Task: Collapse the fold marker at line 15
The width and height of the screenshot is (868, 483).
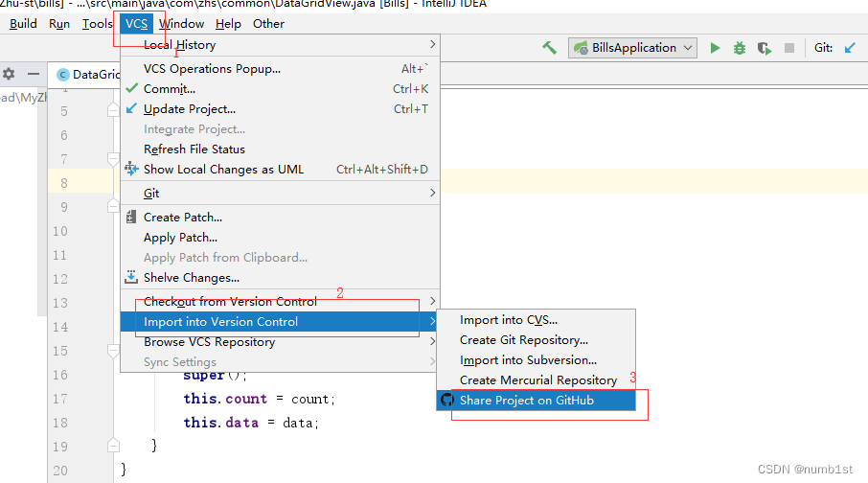Action: click(113, 351)
